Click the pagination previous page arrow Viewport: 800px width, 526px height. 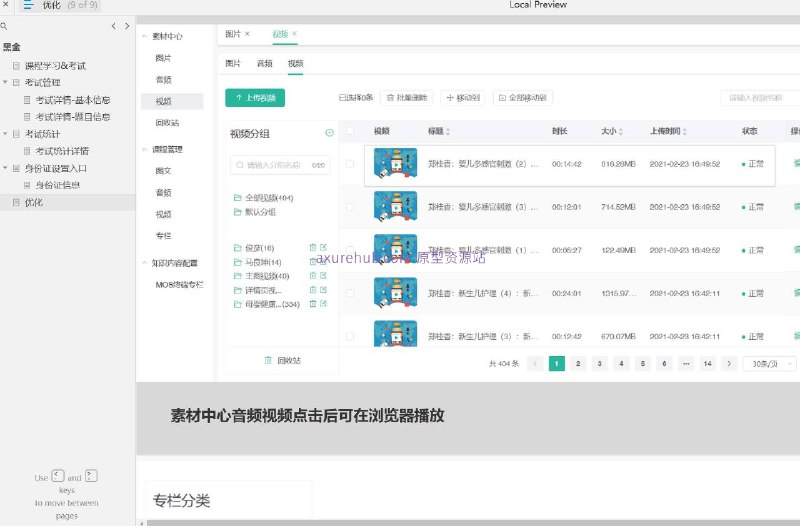point(535,364)
